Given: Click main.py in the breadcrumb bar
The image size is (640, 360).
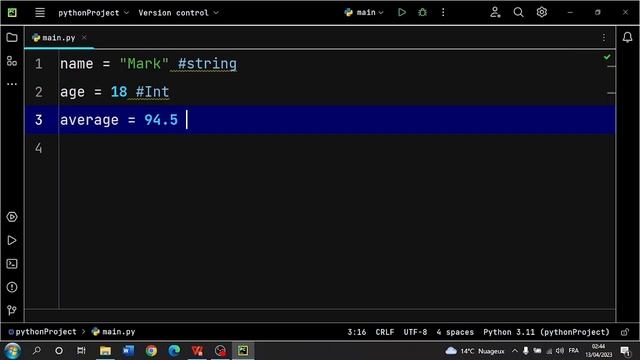Looking at the screenshot, I should (113, 332).
